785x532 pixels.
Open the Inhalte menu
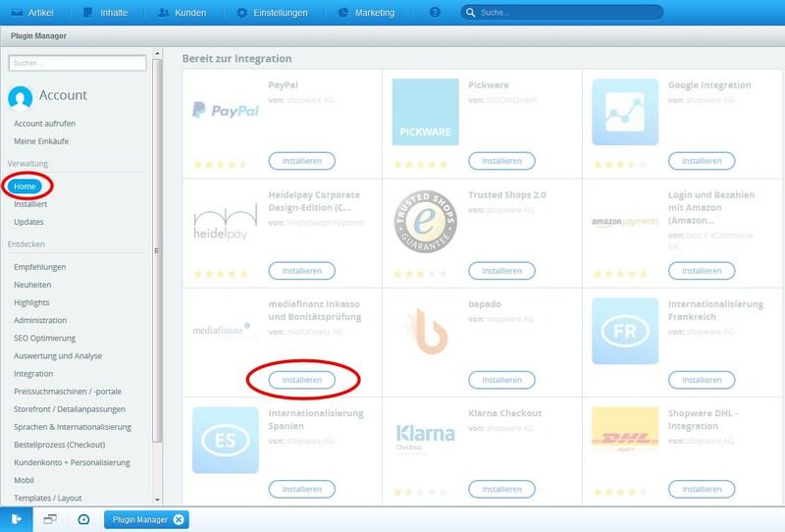105,13
